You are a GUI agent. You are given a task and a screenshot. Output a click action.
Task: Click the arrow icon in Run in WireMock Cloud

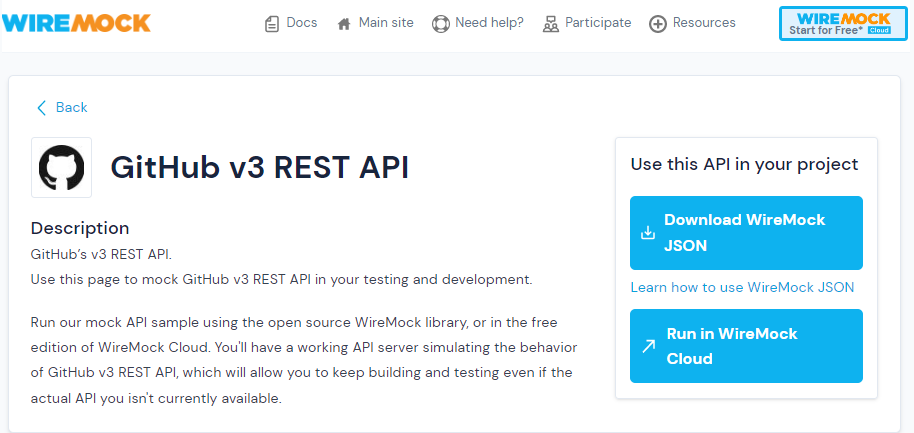click(x=648, y=347)
